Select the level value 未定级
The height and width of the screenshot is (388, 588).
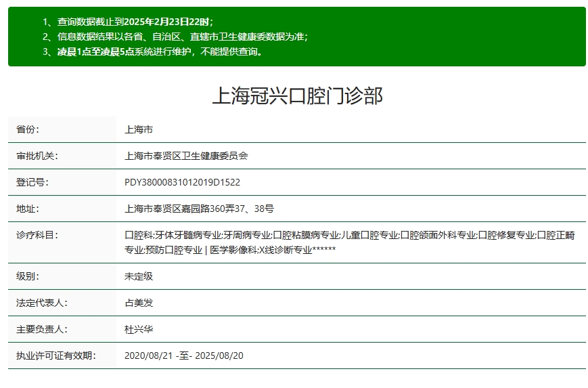(x=139, y=276)
